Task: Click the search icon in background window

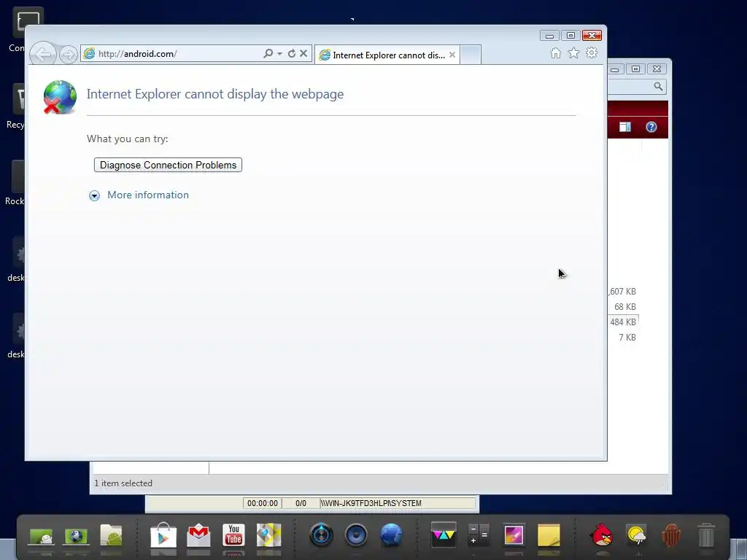Action: coord(658,86)
